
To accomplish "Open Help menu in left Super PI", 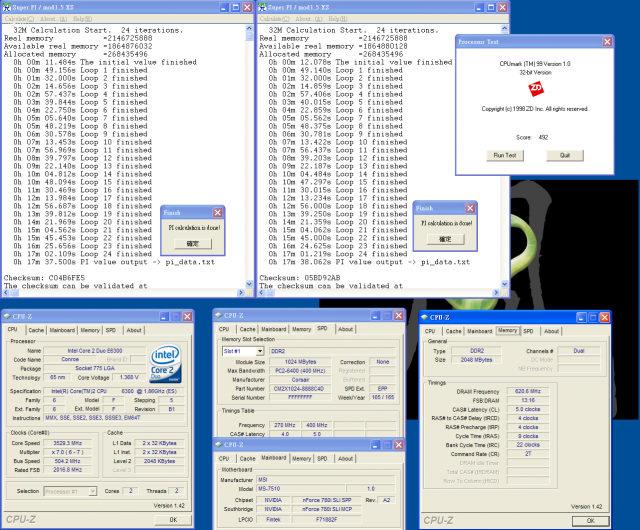I will (82, 19).
